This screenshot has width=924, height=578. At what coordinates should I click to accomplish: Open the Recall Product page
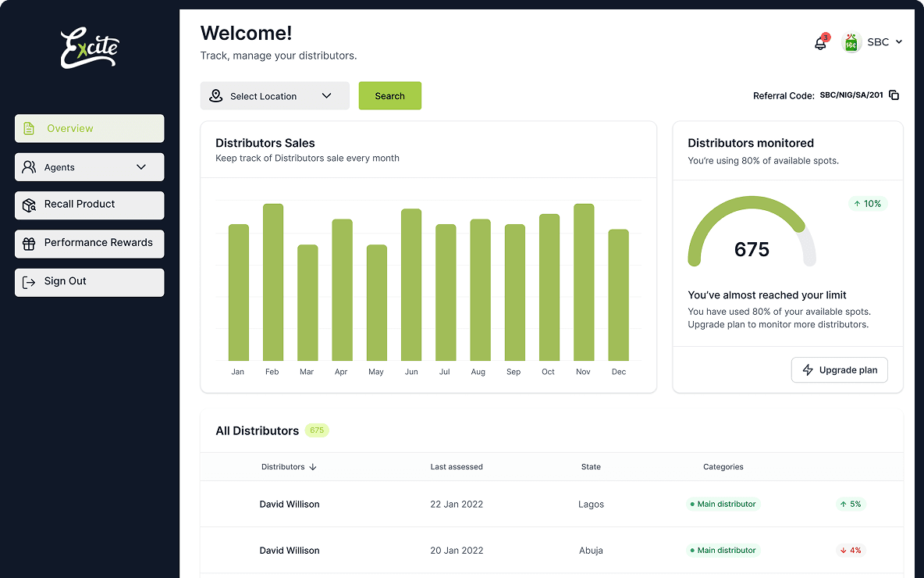[x=78, y=205]
